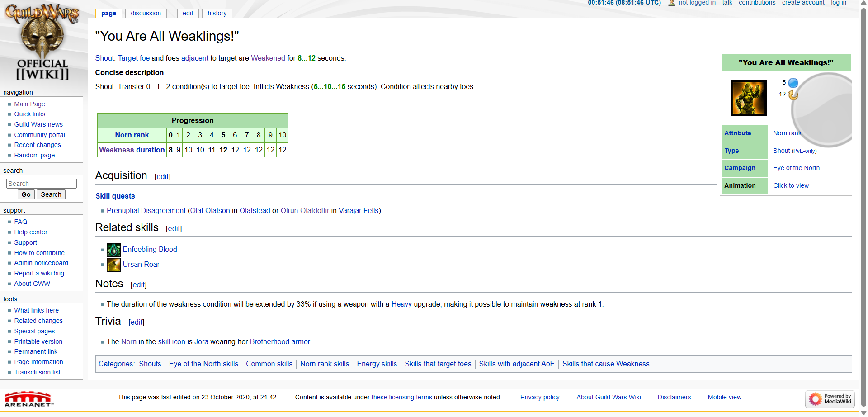Viewport: 868px width, 417px height.
Task: Open Prenuptial Disagreement quest link
Action: point(146,210)
